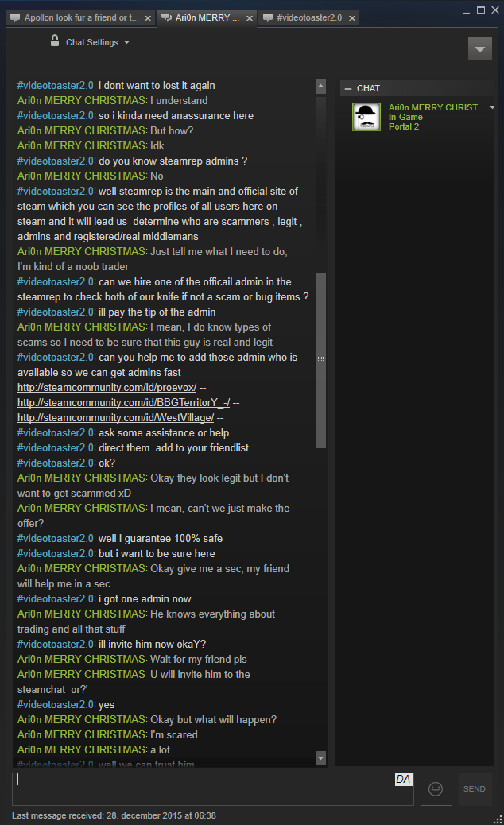Open the emoticon picker smiley button
Viewport: 504px width, 825px height.
(x=436, y=788)
